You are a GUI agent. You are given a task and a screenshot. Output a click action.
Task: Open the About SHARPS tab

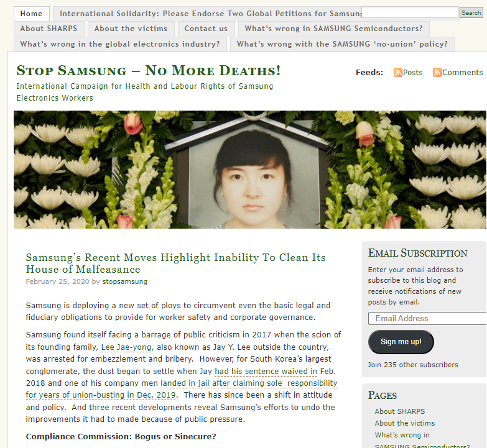pyautogui.click(x=49, y=29)
